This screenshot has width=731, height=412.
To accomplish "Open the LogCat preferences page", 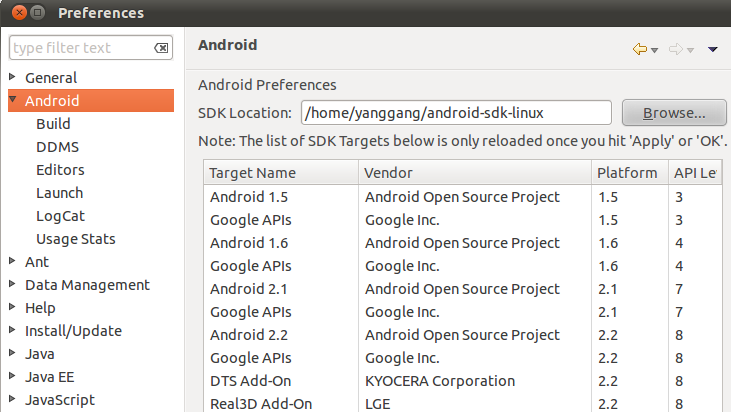I will 58,215.
